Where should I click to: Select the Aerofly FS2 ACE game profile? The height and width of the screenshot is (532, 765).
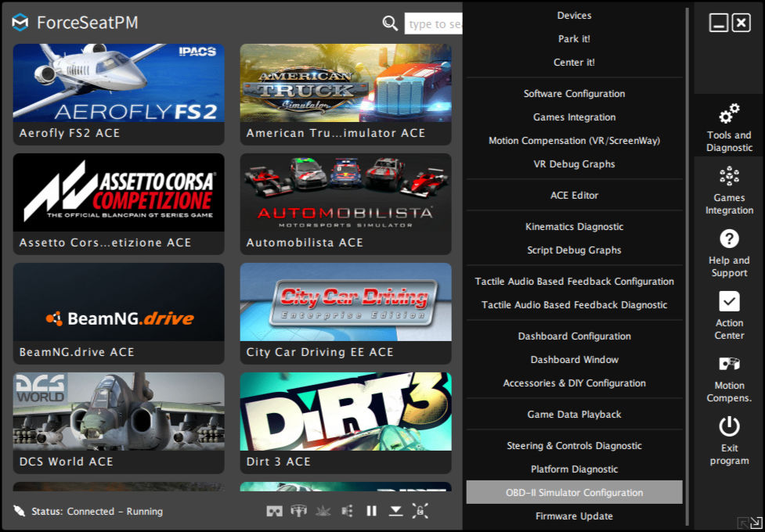pos(118,95)
